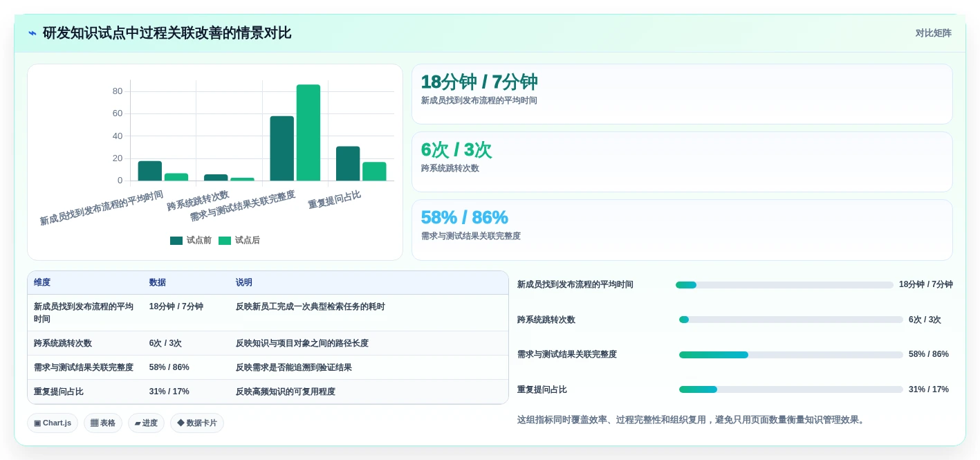Viewport: 980px width, 460px height.
Task: Click progress value 31% / 17%
Action: click(x=929, y=389)
